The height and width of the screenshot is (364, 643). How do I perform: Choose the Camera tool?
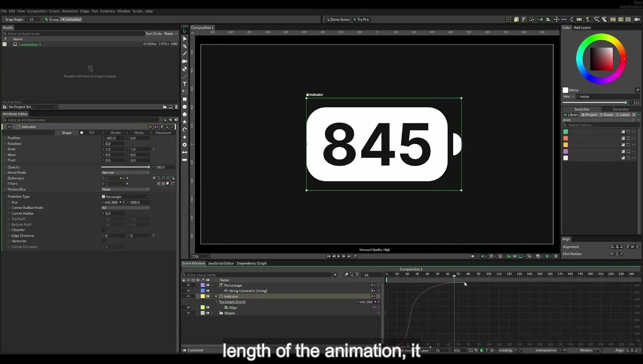(x=185, y=61)
